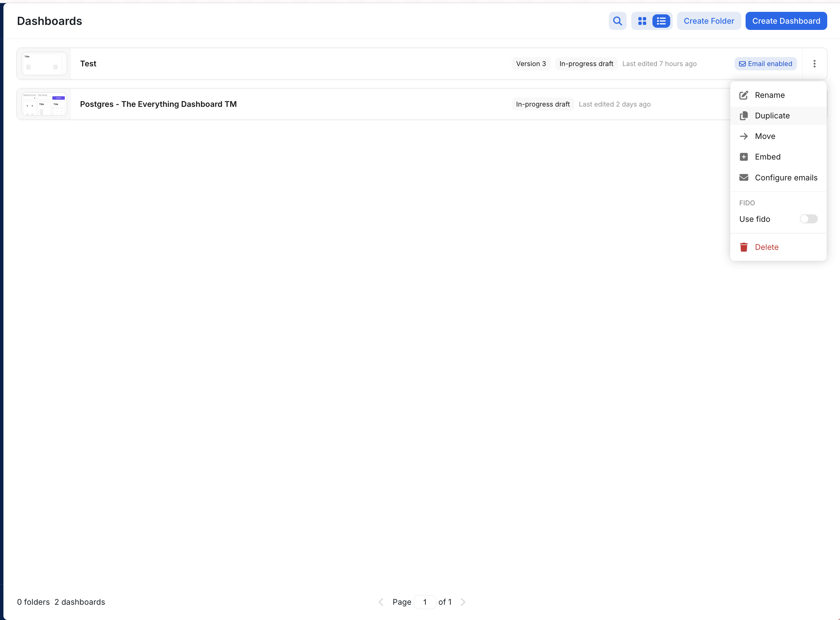Viewport: 840px width, 620px height.
Task: Enable the Use fido toggle
Action: tap(809, 219)
